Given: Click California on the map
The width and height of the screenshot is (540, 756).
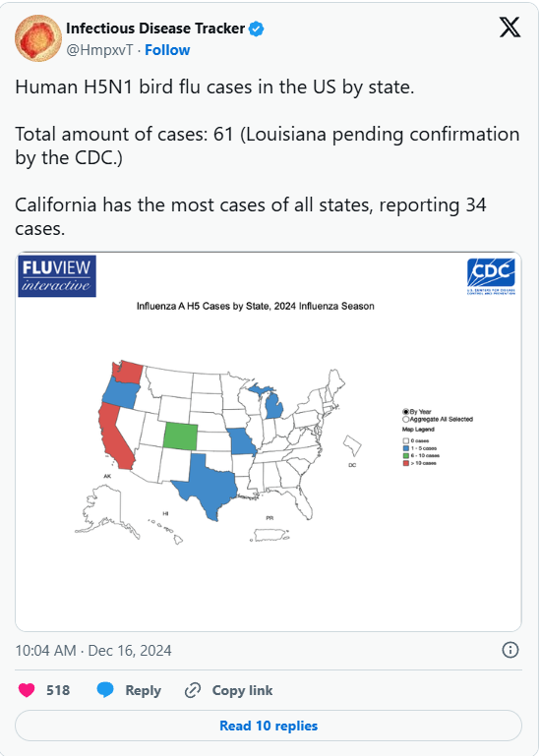Looking at the screenshot, I should click(116, 436).
